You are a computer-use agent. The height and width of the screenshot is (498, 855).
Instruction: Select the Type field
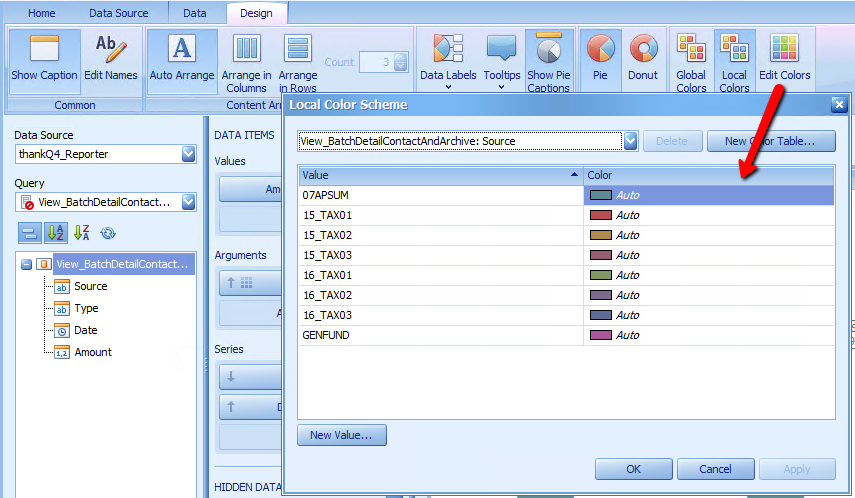pyautogui.click(x=86, y=308)
